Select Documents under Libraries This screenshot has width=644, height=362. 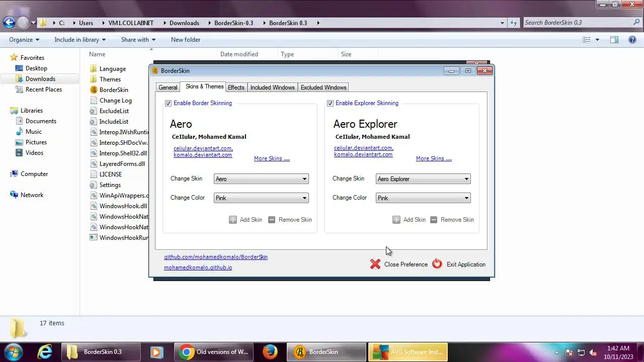coord(40,121)
